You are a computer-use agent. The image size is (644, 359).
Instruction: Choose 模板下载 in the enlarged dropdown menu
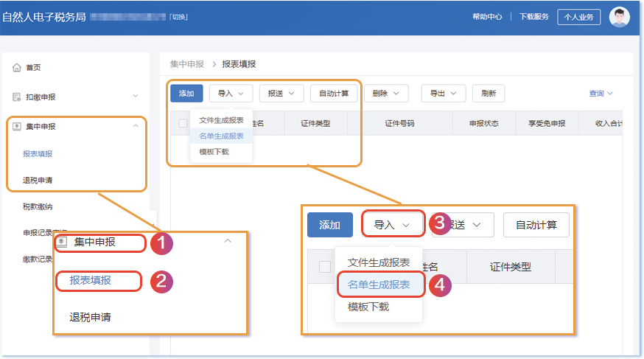pyautogui.click(x=368, y=307)
